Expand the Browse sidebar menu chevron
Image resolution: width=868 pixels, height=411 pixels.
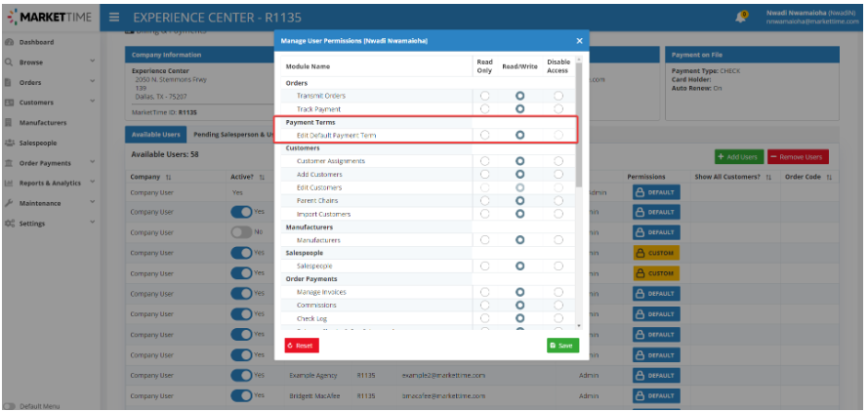[x=93, y=62]
